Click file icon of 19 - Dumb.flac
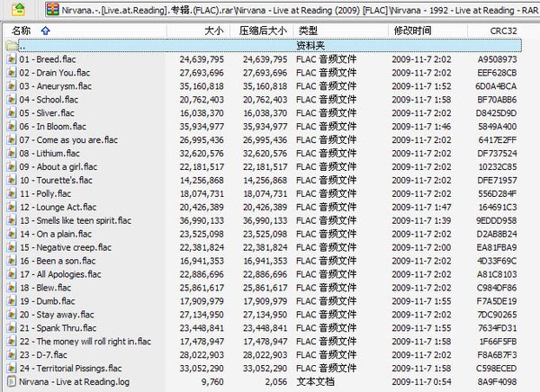540x392 pixels. (12, 301)
